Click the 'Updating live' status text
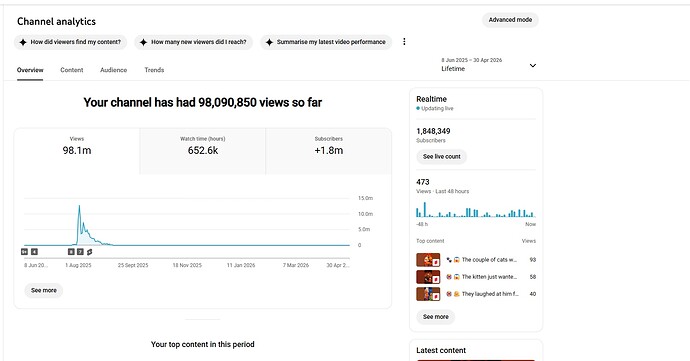This screenshot has height=361, width=690. click(437, 108)
